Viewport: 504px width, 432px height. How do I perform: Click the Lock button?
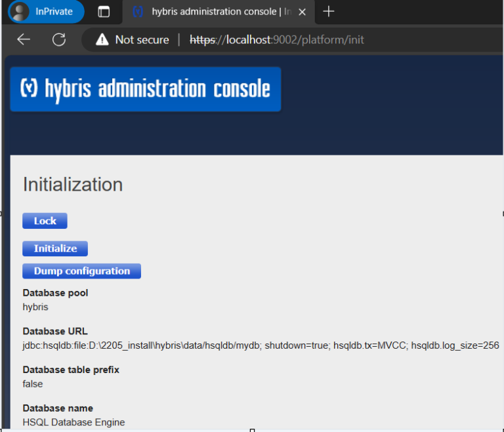pos(45,221)
